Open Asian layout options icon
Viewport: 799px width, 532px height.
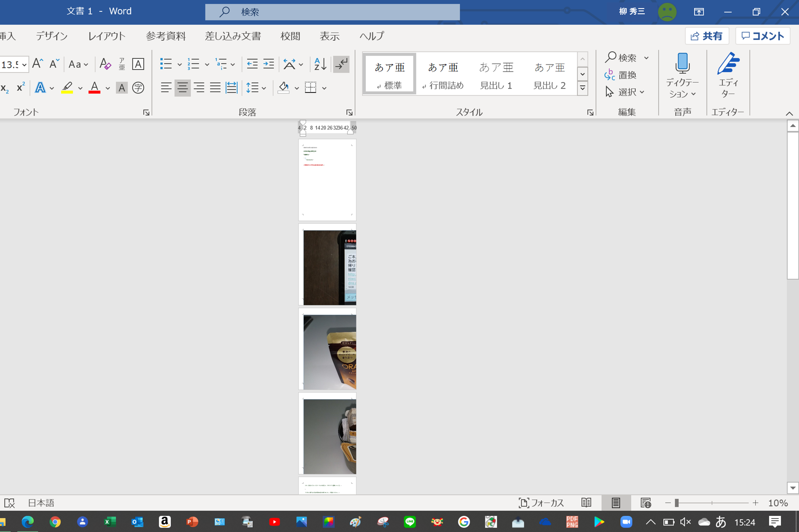(x=289, y=64)
